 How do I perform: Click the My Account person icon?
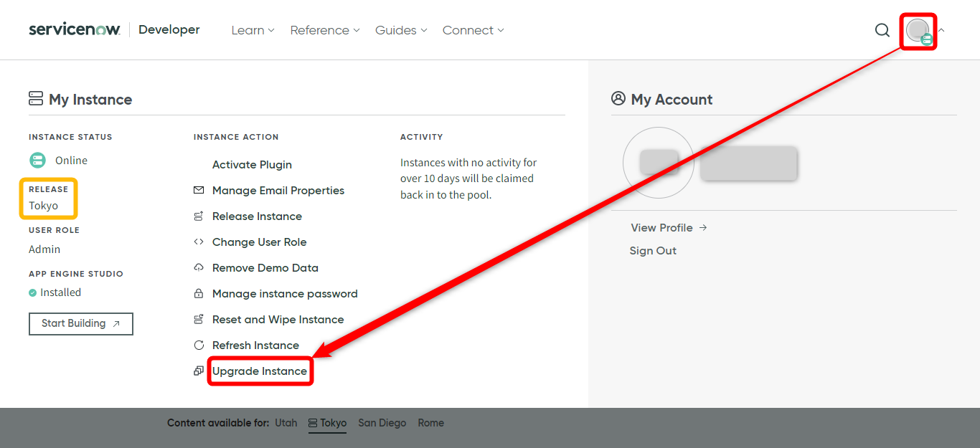(x=618, y=98)
